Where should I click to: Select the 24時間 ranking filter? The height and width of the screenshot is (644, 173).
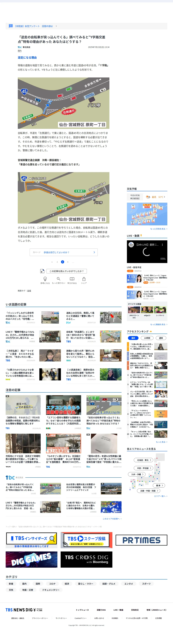tap(147, 338)
